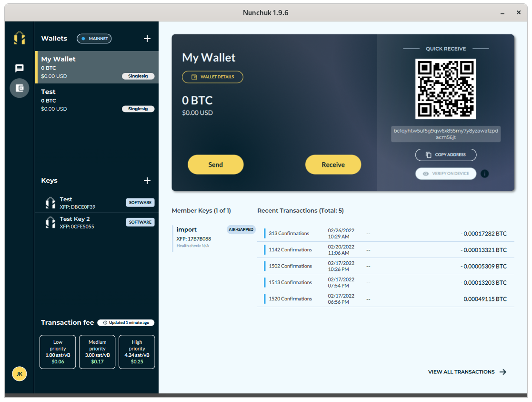Open the 1142 Confirmations transaction

[x=386, y=250]
